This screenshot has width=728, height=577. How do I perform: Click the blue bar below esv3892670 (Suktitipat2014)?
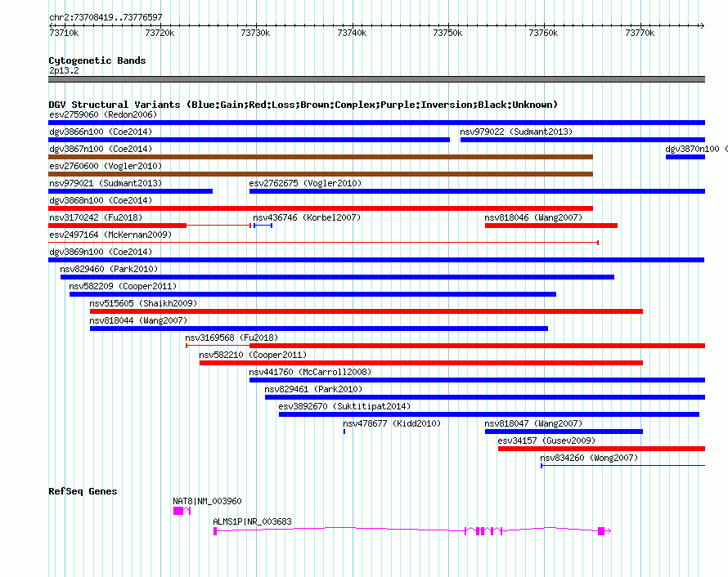pos(489,414)
